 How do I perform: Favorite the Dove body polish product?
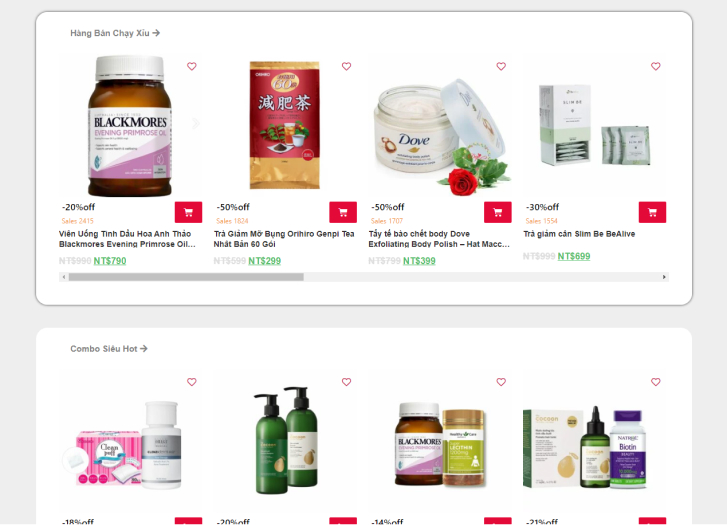coord(501,66)
